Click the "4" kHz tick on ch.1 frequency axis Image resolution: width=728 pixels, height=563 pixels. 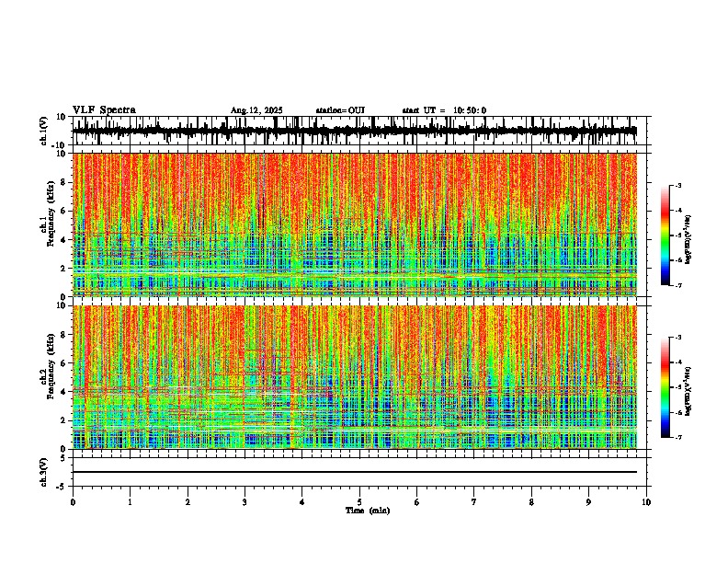point(64,240)
